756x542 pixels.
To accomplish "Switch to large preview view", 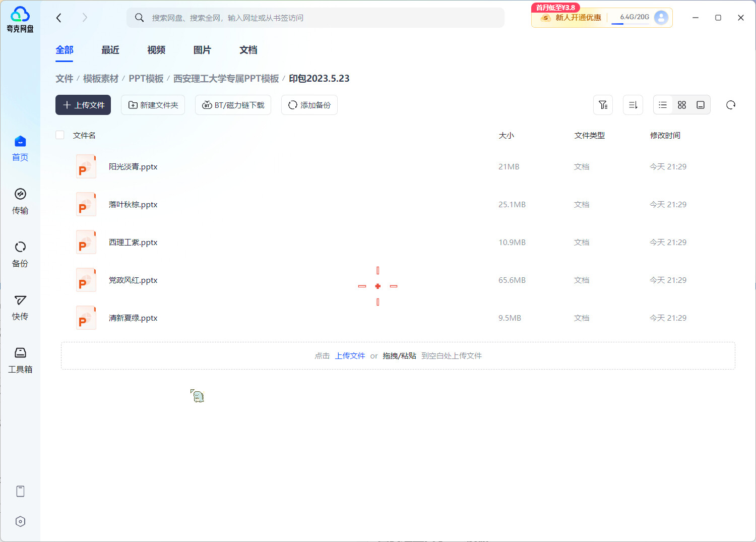I will (x=701, y=105).
